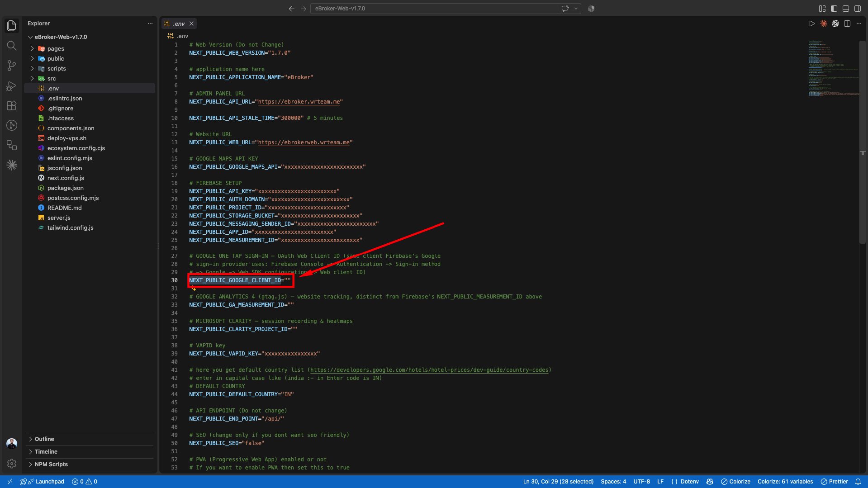Click the editor vertical scrollbar
This screenshot has height=488, width=868.
pyautogui.click(x=863, y=142)
